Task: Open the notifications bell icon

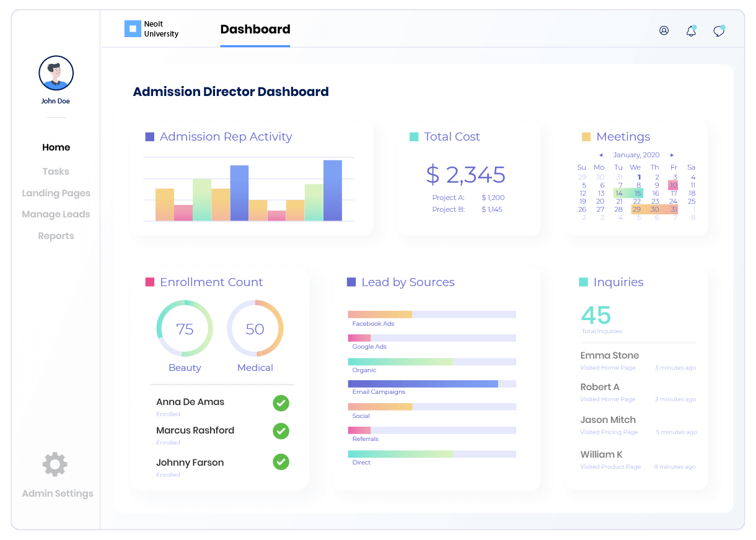Action: (x=691, y=31)
